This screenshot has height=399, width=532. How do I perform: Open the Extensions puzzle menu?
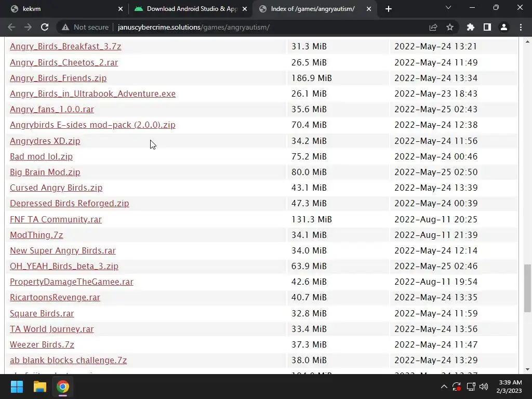point(471,27)
